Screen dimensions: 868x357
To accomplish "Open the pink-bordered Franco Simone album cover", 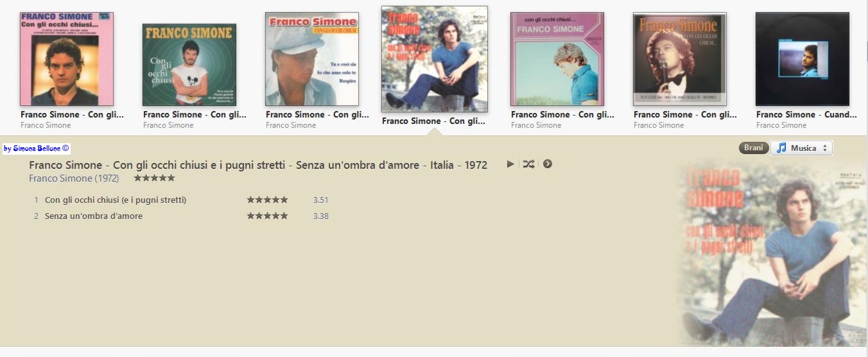I will [x=67, y=59].
